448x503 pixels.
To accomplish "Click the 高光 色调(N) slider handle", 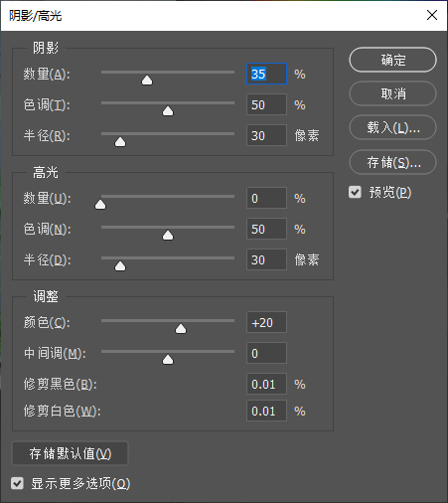I will click(x=168, y=236).
